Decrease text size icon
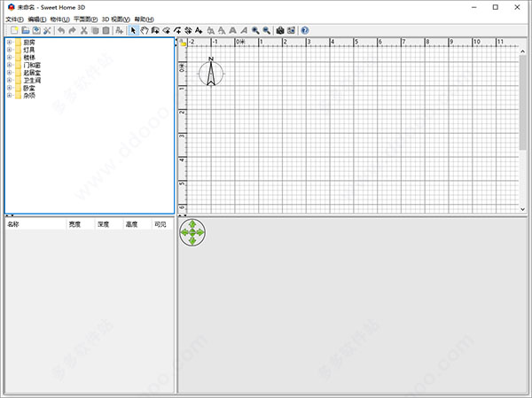 pos(222,30)
